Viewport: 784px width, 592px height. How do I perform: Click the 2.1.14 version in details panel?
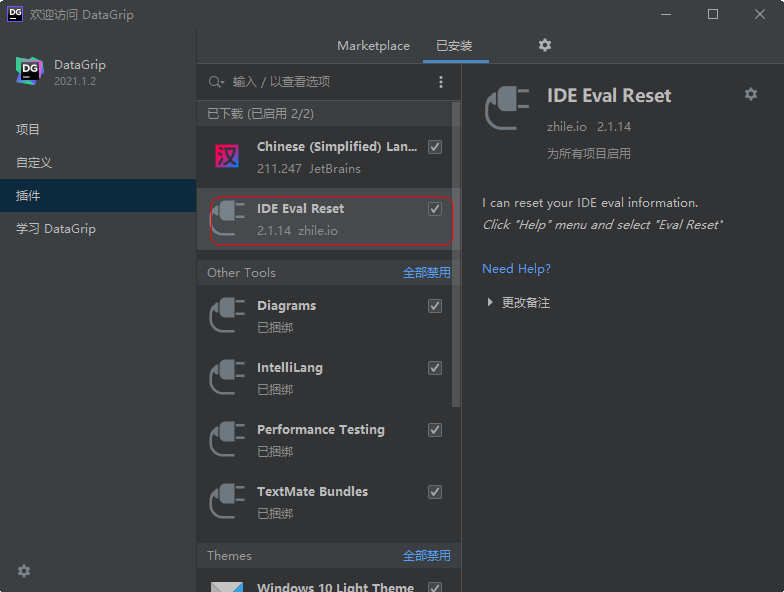coord(614,126)
